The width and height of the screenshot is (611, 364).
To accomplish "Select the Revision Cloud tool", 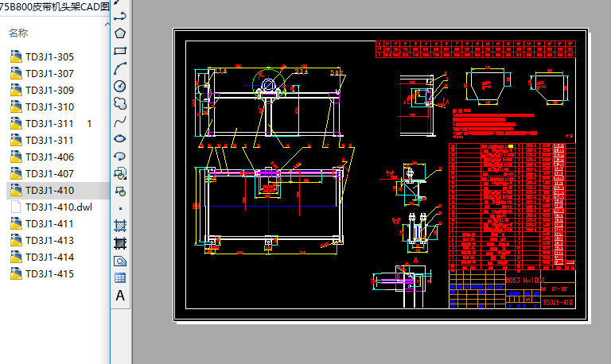I will pyautogui.click(x=120, y=103).
